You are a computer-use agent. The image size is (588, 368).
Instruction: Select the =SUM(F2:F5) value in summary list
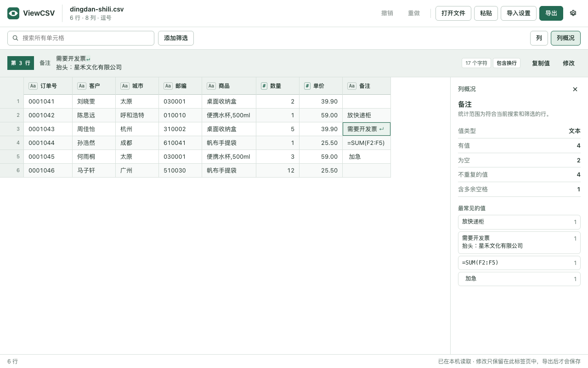pos(519,263)
